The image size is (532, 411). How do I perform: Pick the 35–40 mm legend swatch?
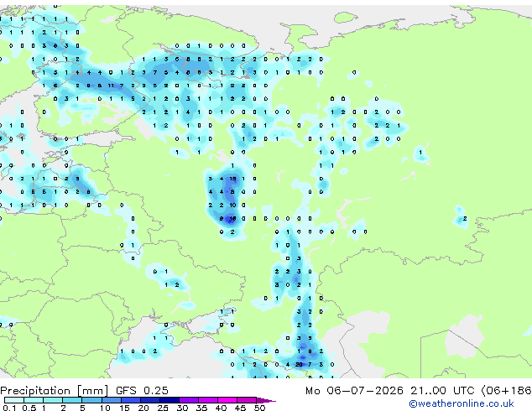pyautogui.click(x=208, y=400)
